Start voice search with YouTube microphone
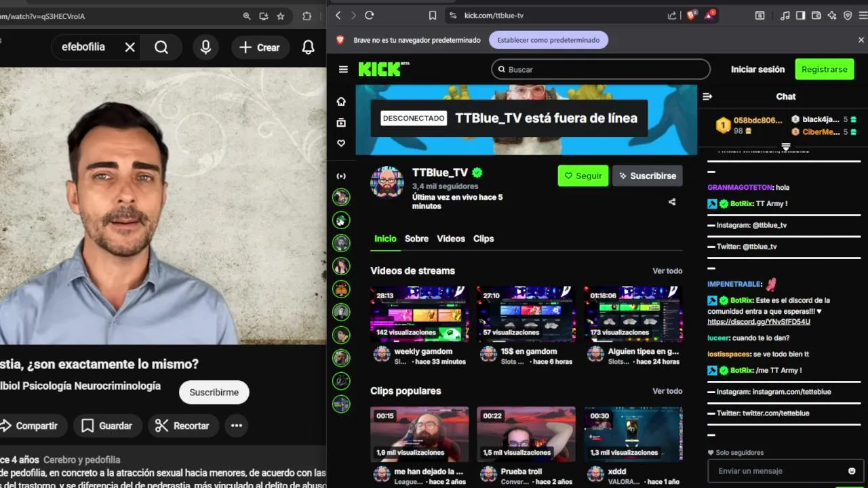This screenshot has width=868, height=488. coord(205,47)
